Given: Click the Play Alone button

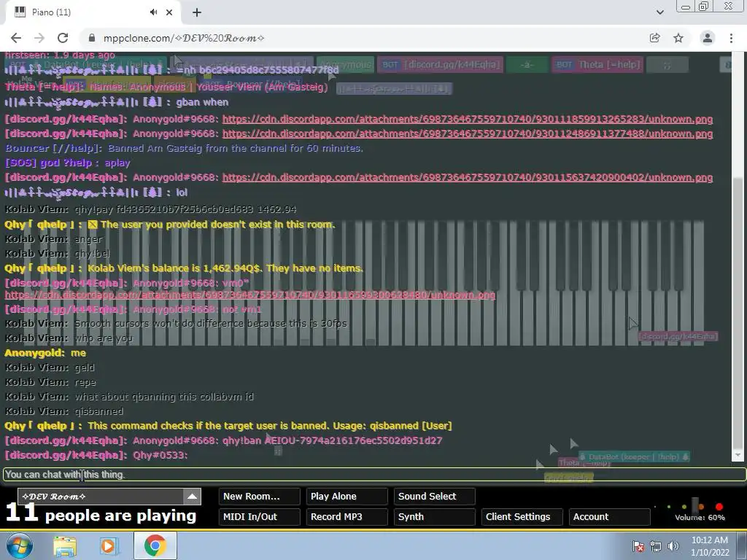Looking at the screenshot, I should click(347, 496).
